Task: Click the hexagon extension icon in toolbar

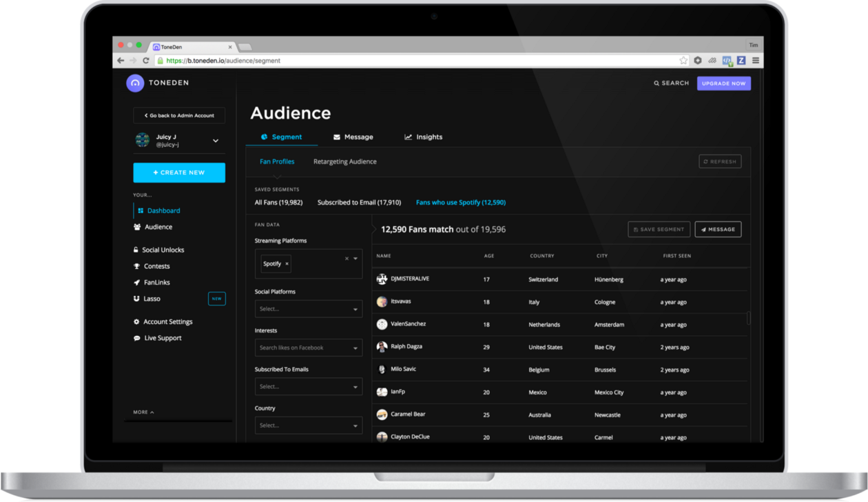Action: pos(698,61)
